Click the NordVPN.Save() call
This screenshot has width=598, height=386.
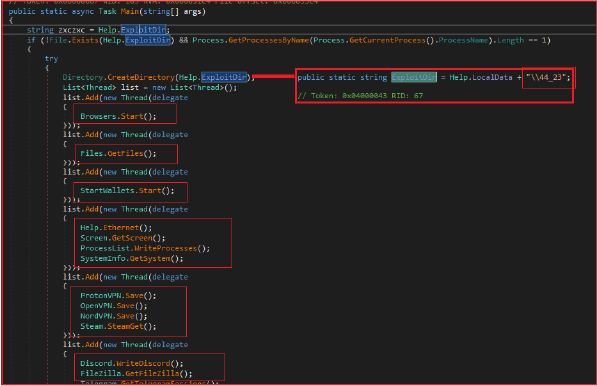(x=114, y=316)
